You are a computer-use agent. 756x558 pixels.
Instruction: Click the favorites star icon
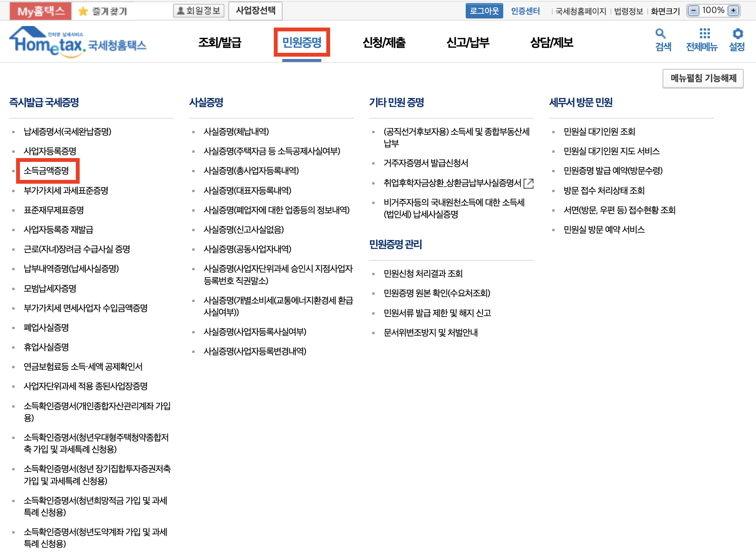83,11
